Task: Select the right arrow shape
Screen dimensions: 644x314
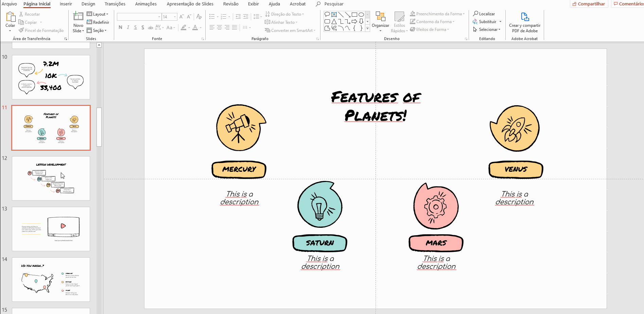Action: coord(354,21)
